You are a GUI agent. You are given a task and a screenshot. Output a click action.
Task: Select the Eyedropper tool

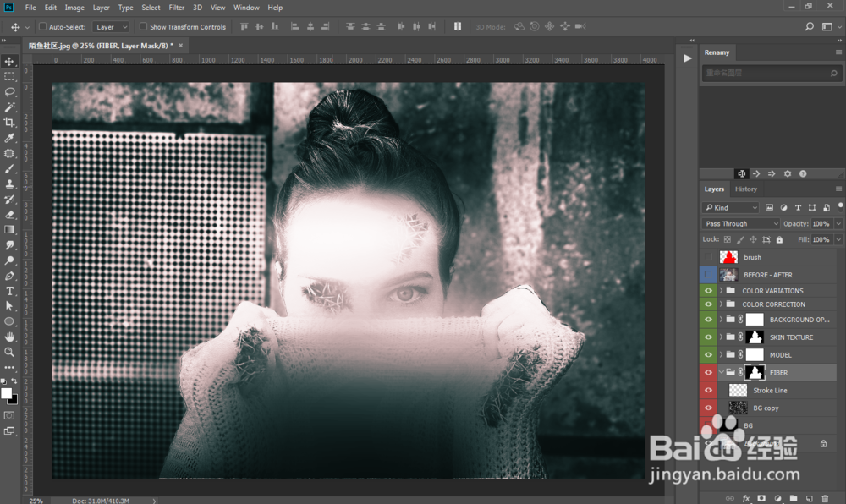pyautogui.click(x=9, y=138)
